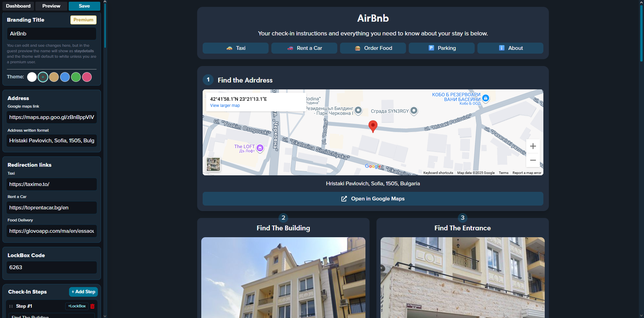Select the white theme color
Viewport: 644px width, 318px height.
click(32, 77)
